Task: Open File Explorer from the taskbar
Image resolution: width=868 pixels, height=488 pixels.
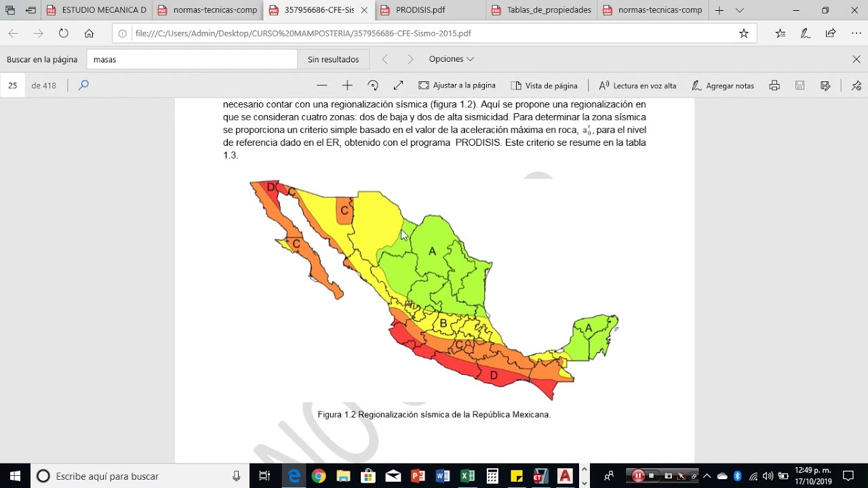Action: pyautogui.click(x=343, y=476)
